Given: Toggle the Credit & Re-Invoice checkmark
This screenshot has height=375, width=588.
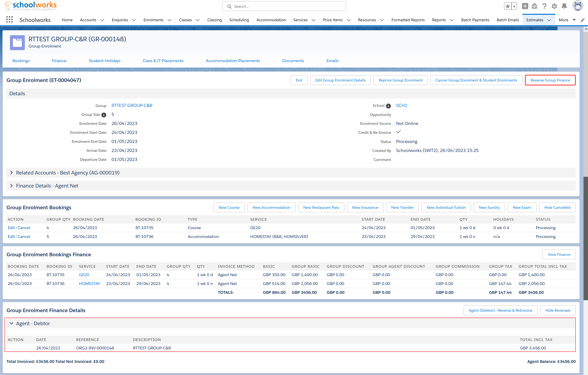Looking at the screenshot, I should (x=399, y=132).
